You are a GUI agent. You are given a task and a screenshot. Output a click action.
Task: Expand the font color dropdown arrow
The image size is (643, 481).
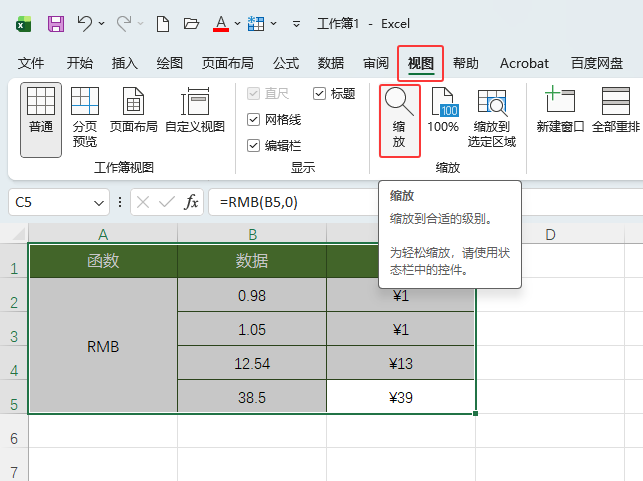click(x=237, y=24)
